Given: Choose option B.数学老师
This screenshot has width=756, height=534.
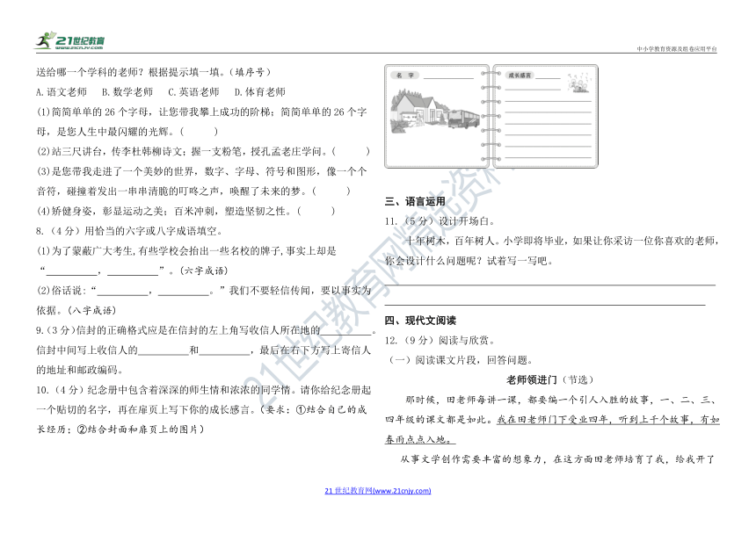Looking at the screenshot, I should (x=127, y=92).
